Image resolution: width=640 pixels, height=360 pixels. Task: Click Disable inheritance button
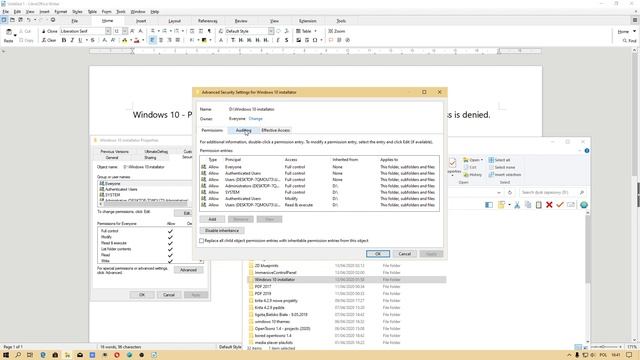[222, 231]
